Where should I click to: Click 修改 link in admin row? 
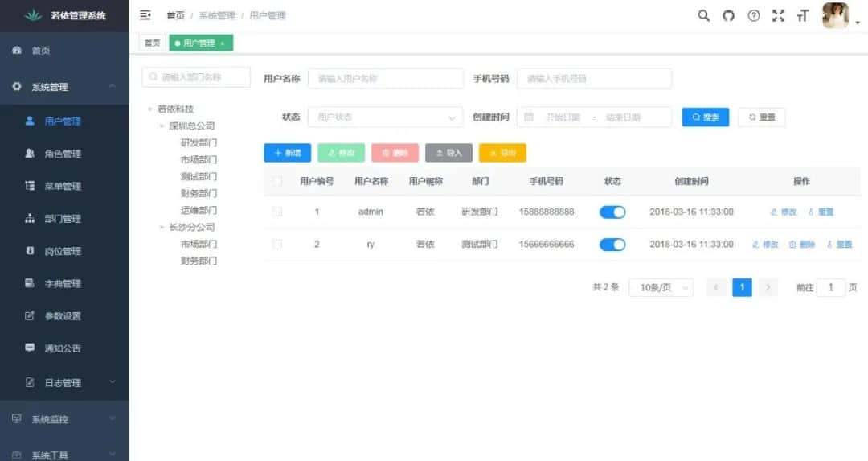click(x=784, y=212)
